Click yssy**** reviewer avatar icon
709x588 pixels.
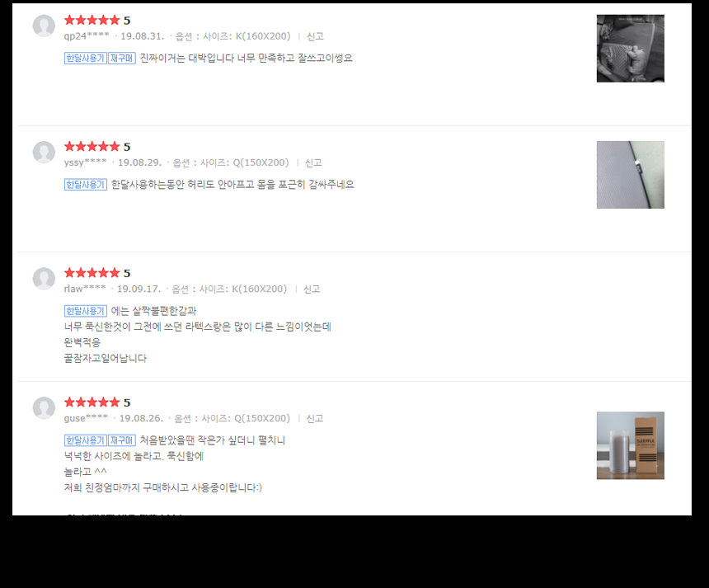(44, 152)
